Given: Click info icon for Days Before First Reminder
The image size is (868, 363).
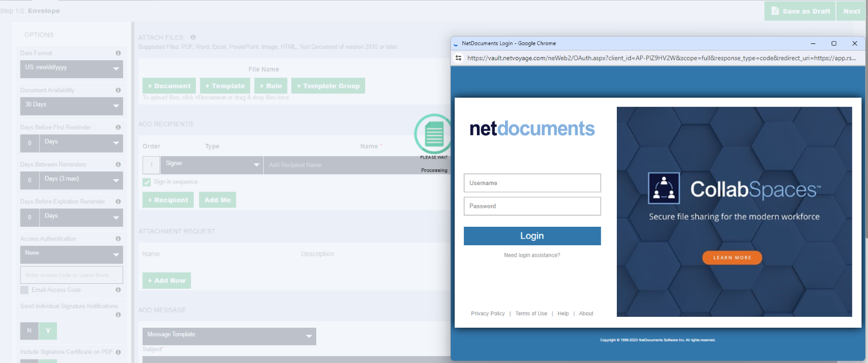Looking at the screenshot, I should (x=118, y=127).
